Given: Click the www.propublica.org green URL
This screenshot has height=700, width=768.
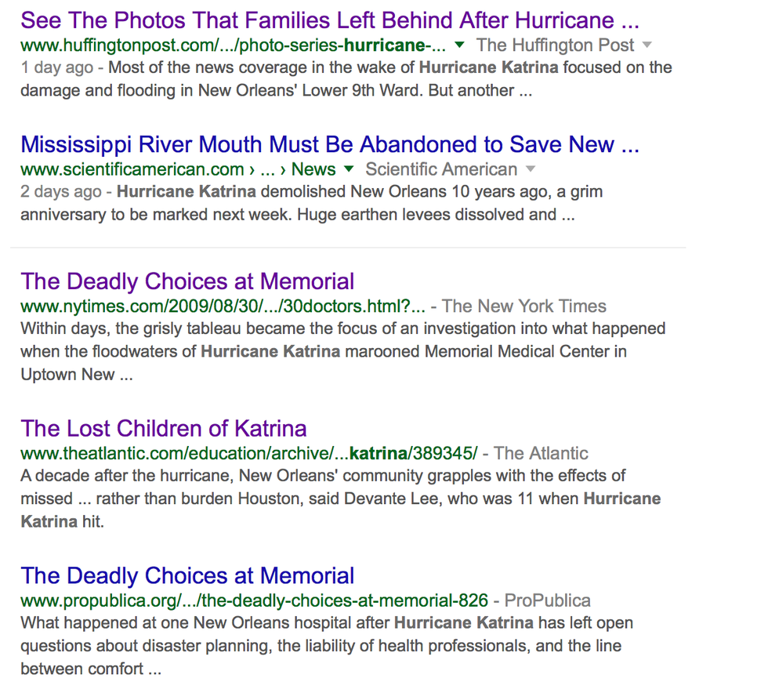Looking at the screenshot, I should click(254, 600).
